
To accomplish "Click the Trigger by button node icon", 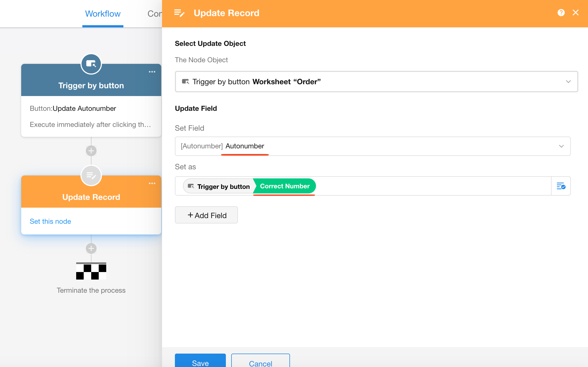I will (x=91, y=64).
